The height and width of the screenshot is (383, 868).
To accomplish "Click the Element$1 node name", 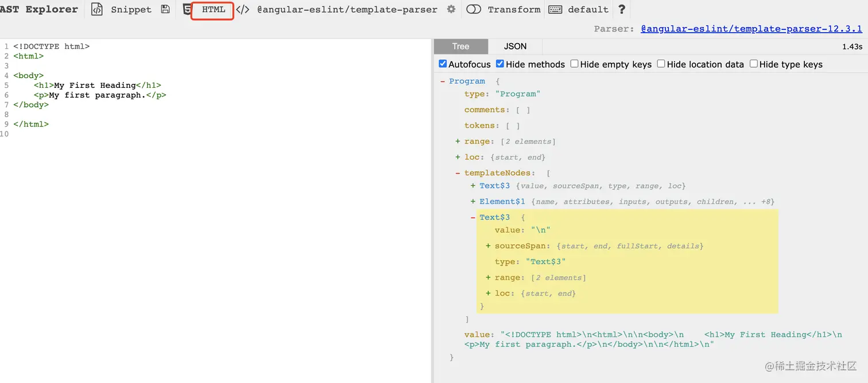I will click(502, 202).
